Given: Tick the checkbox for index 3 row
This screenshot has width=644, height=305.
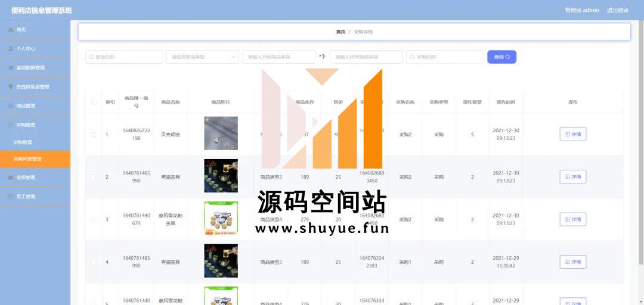Looking at the screenshot, I should [x=94, y=220].
